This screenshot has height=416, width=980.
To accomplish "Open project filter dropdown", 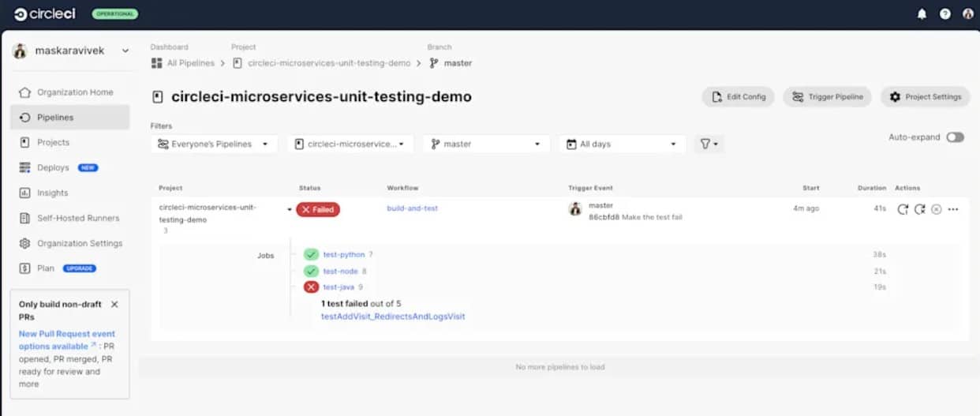I will (x=350, y=144).
